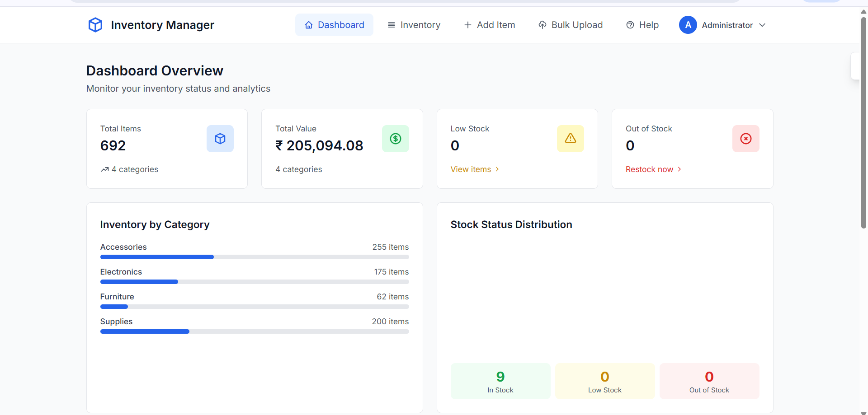The image size is (868, 415).
Task: Click the Inventory Manager cube logo
Action: pos(95,25)
